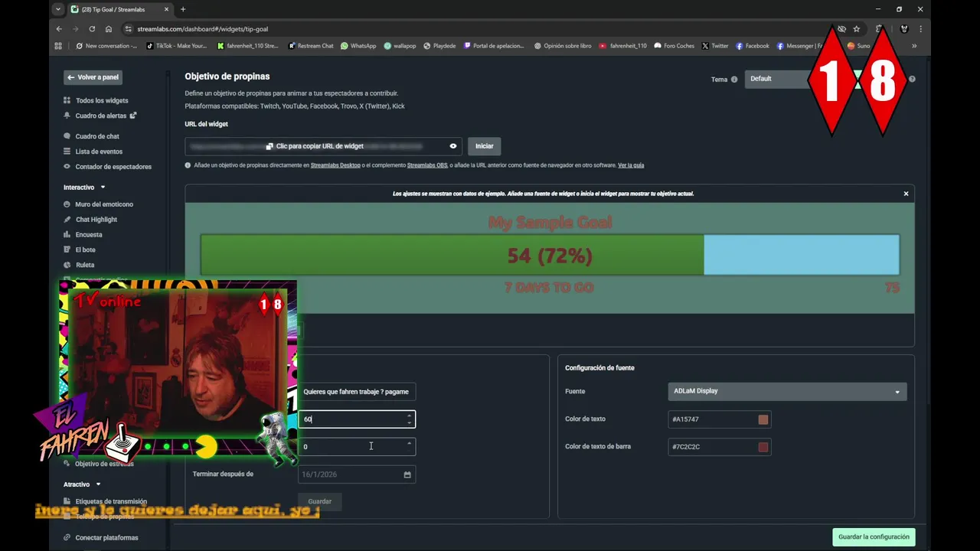Viewport: 980px width, 551px height.
Task: Click the Chat Highlight pen icon
Action: coord(67,220)
